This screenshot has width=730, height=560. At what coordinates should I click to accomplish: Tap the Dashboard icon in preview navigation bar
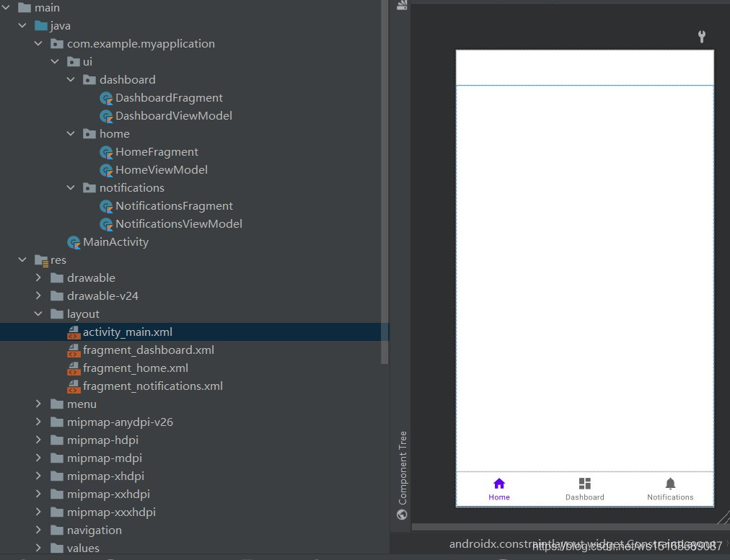point(585,484)
